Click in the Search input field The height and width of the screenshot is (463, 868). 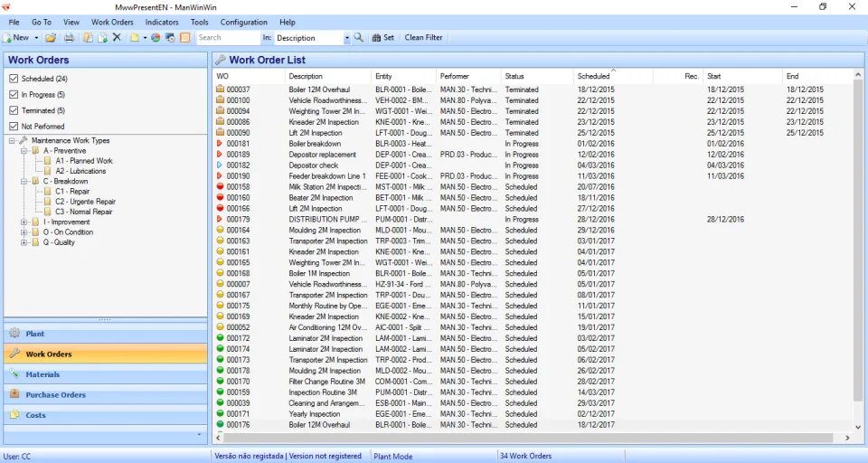click(228, 38)
